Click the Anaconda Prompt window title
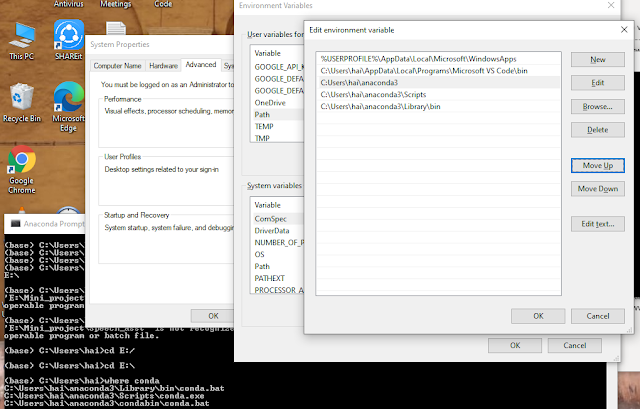Viewport: 640px width, 409px height. 54,224
